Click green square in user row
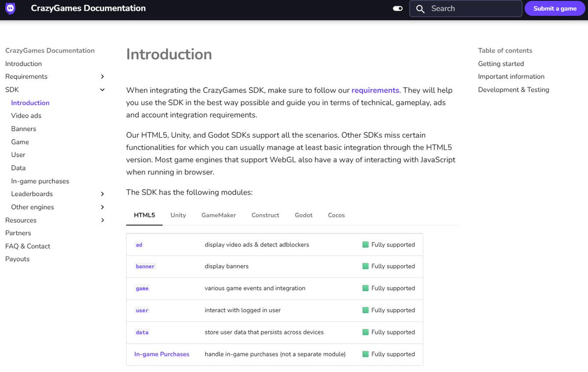 tap(366, 310)
